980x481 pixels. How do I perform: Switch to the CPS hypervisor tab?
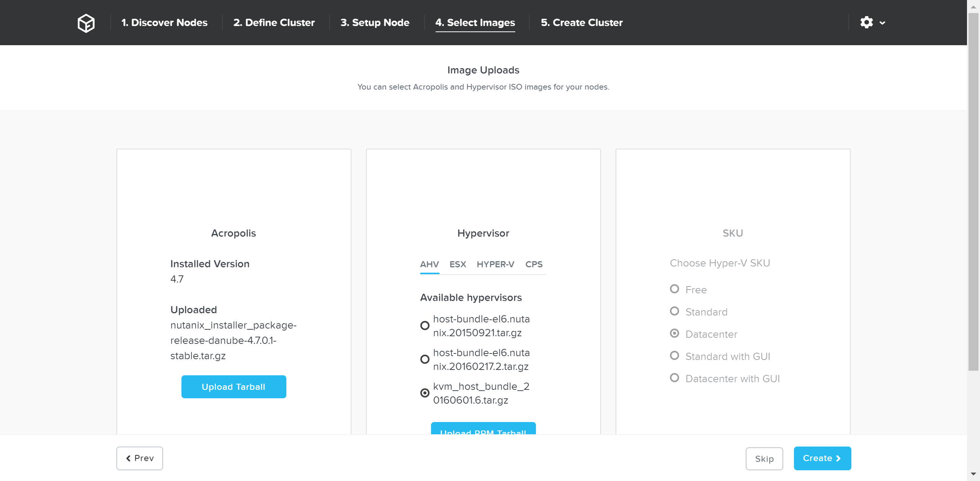(534, 264)
